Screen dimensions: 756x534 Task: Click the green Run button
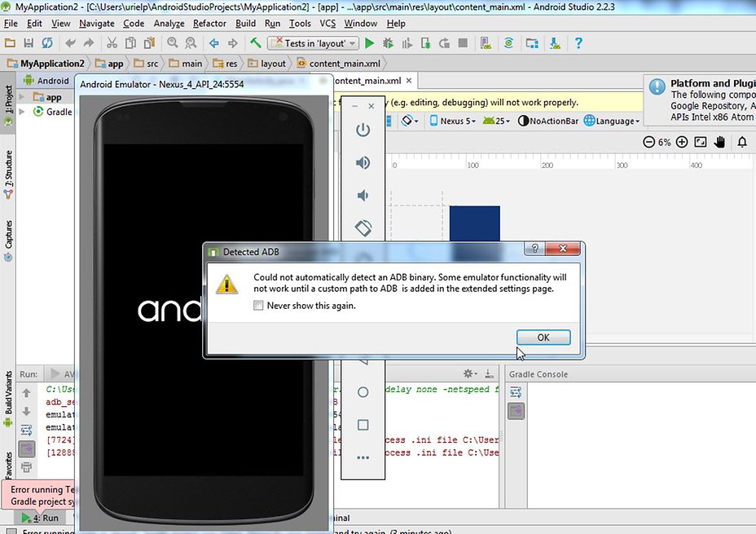tap(369, 43)
